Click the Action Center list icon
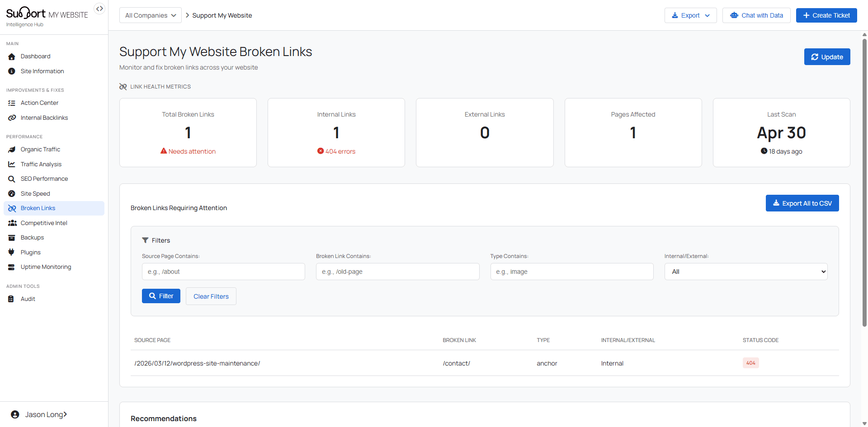 pyautogui.click(x=12, y=103)
